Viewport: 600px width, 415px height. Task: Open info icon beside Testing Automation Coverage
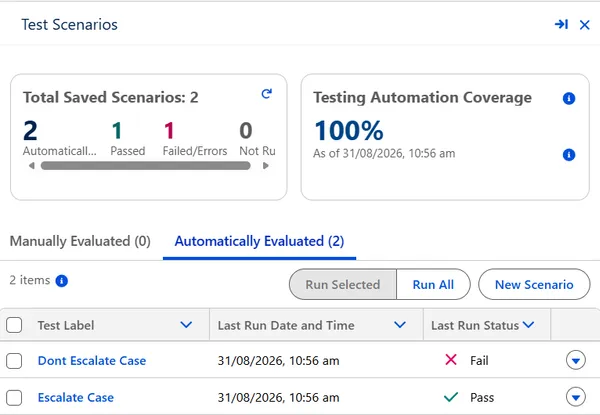tap(569, 98)
